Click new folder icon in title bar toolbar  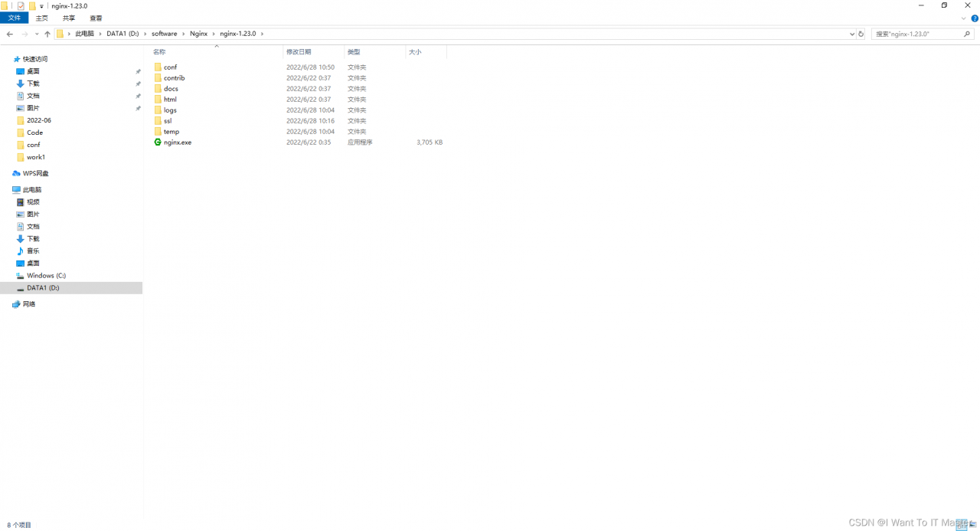(x=32, y=5)
